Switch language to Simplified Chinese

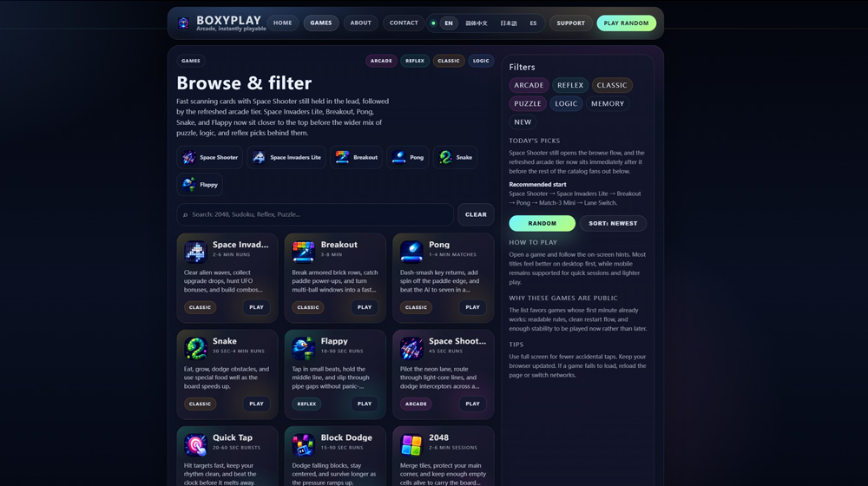point(476,23)
